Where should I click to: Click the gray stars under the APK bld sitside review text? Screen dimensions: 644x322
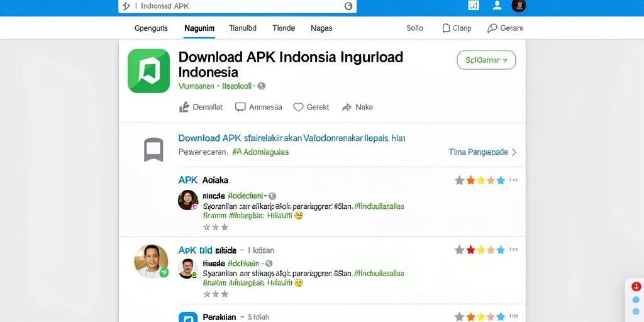click(x=216, y=294)
